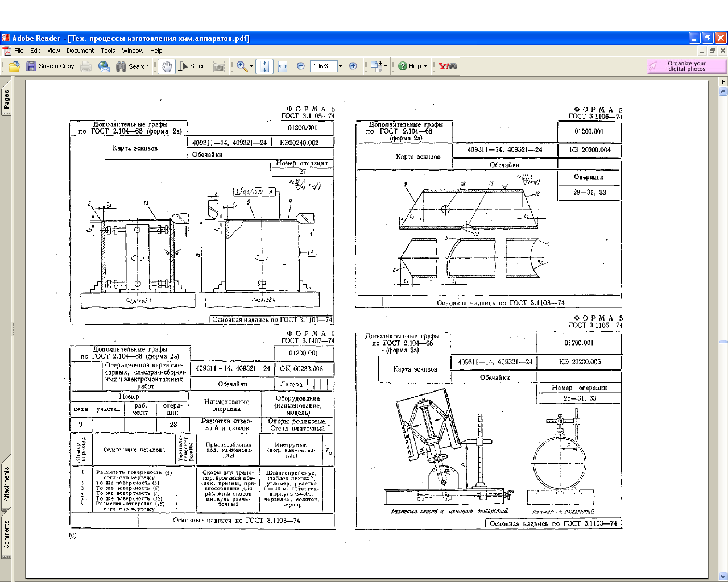Image resolution: width=728 pixels, height=582 pixels.
Task: Expand the Help toolbar dropdown arrow
Action: pyautogui.click(x=425, y=66)
